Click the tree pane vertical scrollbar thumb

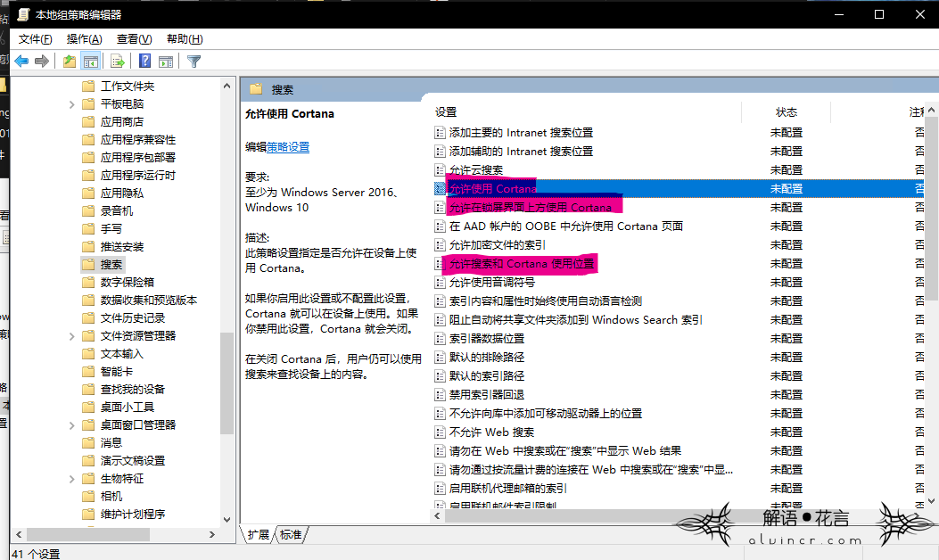(227, 383)
